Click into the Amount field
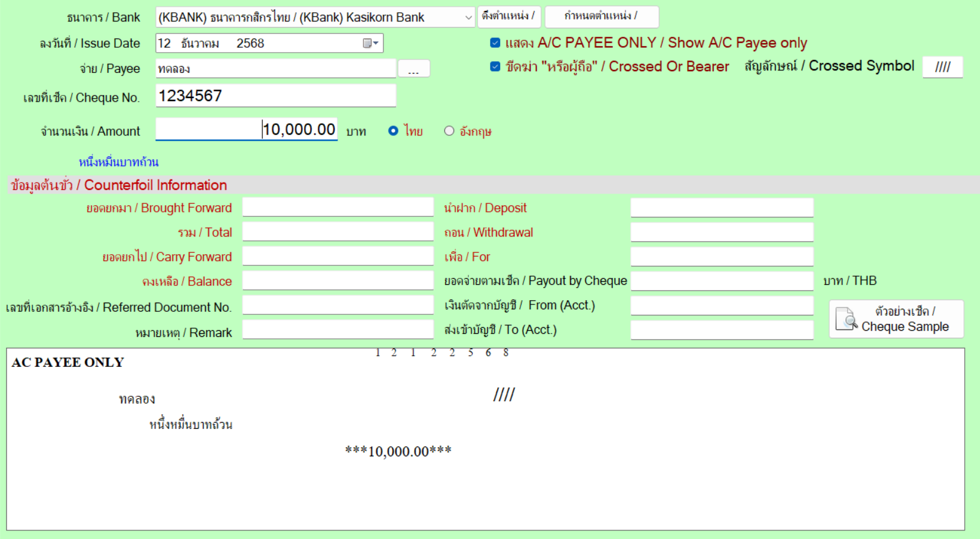980x539 pixels. point(246,130)
